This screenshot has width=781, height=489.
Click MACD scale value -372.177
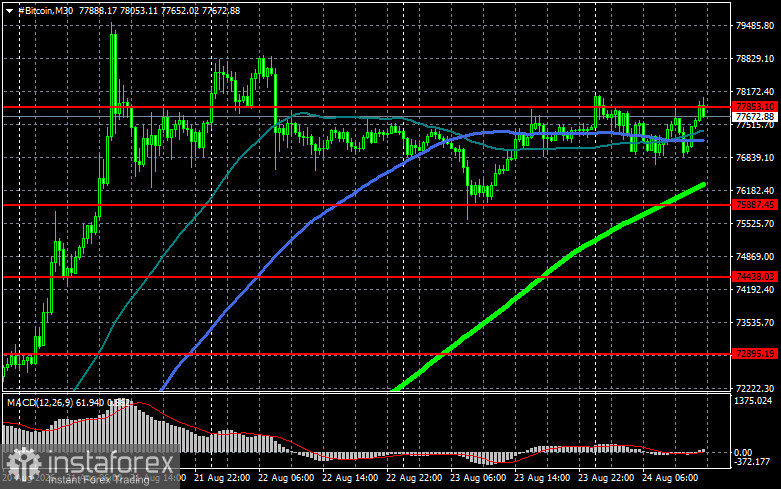click(x=754, y=462)
